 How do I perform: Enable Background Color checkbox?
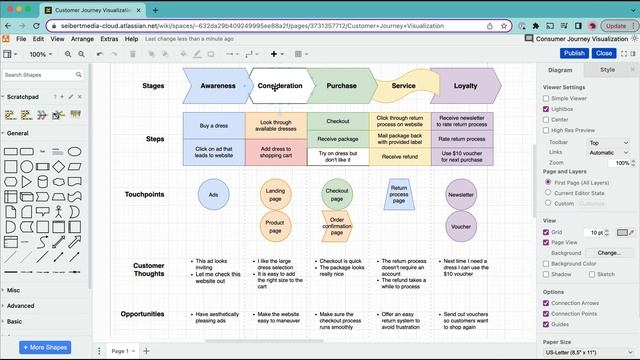point(546,264)
